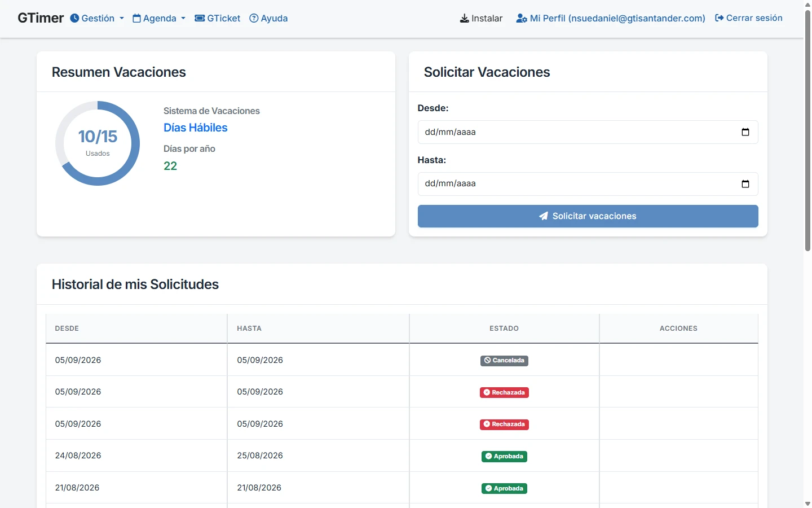The height and width of the screenshot is (508, 812).
Task: Click Aprobada badge in 24/08/2026 row
Action: (x=504, y=456)
